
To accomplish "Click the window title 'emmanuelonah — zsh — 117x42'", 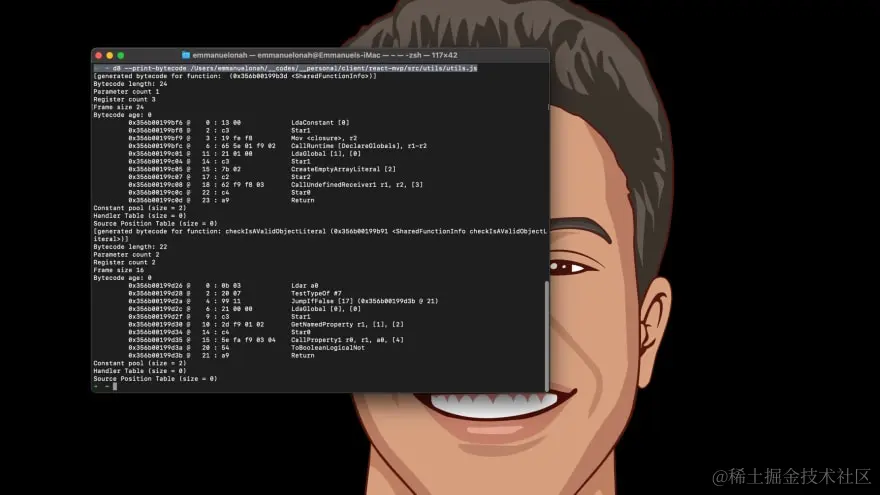I will (x=324, y=55).
